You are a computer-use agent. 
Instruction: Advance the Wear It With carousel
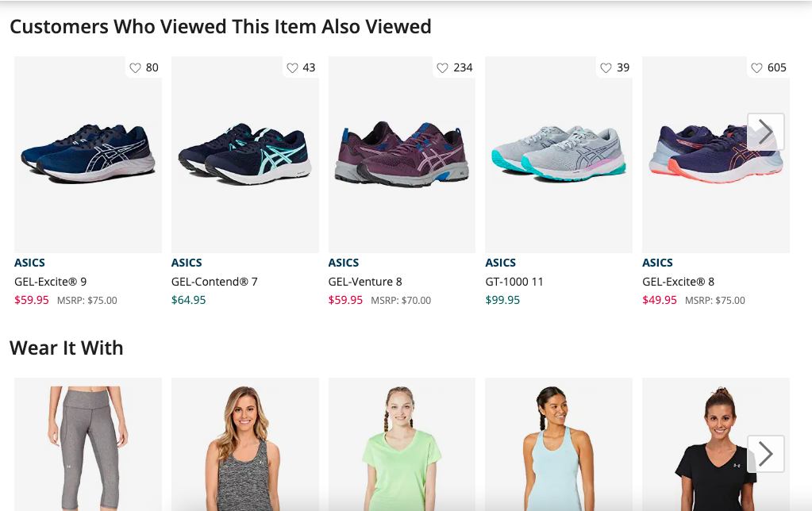coord(765,454)
